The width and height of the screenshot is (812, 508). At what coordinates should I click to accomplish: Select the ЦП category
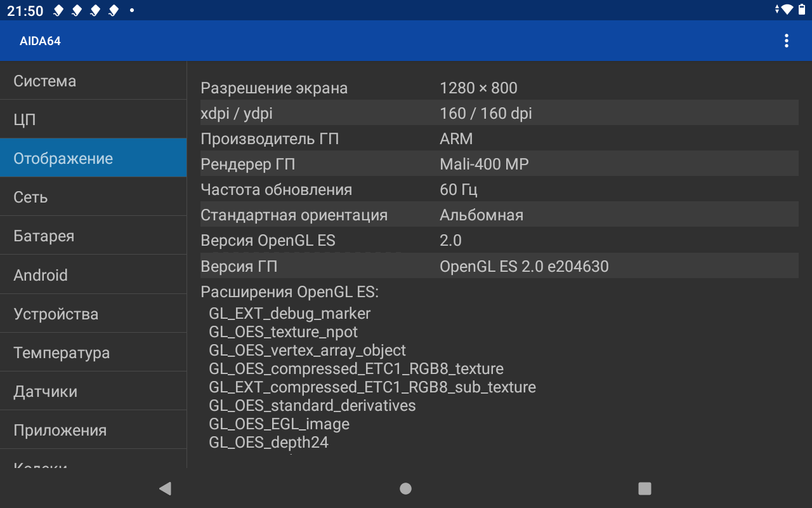(x=93, y=120)
